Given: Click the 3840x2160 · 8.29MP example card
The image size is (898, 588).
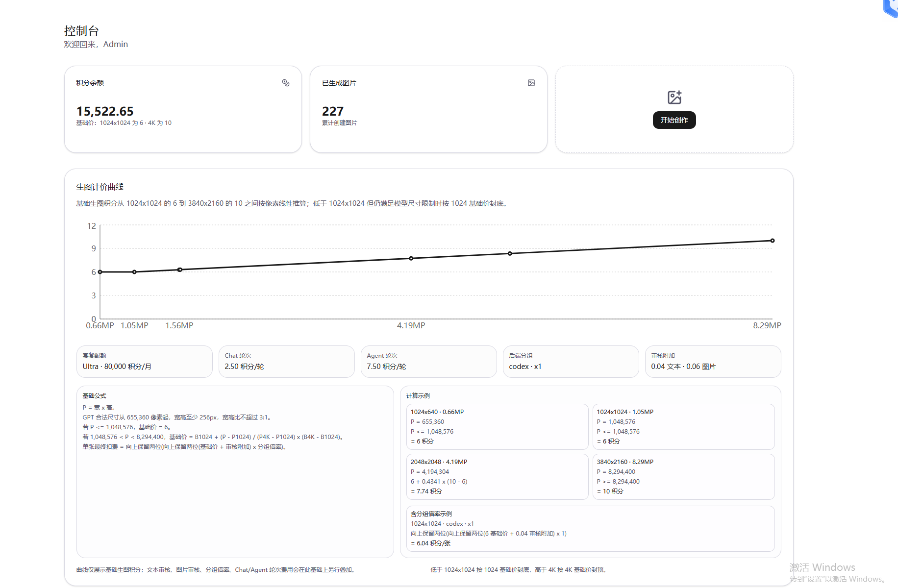Looking at the screenshot, I should pyautogui.click(x=684, y=477).
